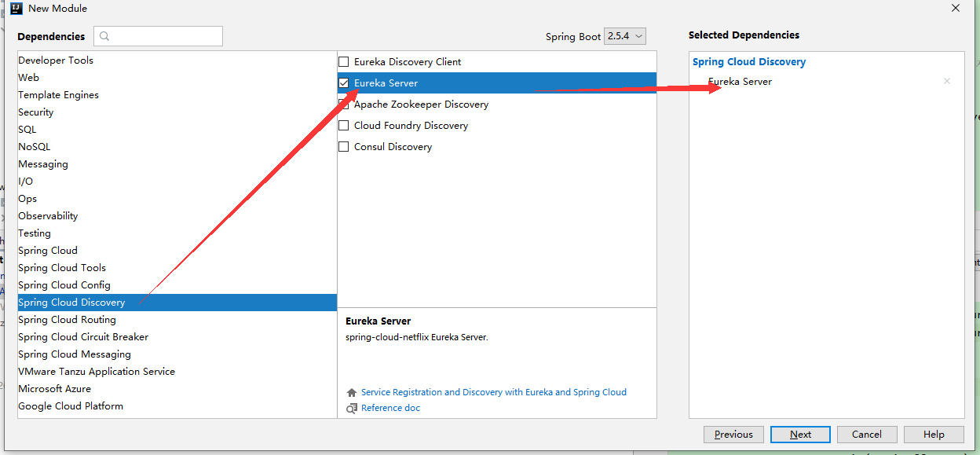The height and width of the screenshot is (455, 980).
Task: Choose the Template Engines category
Action: 177,95
